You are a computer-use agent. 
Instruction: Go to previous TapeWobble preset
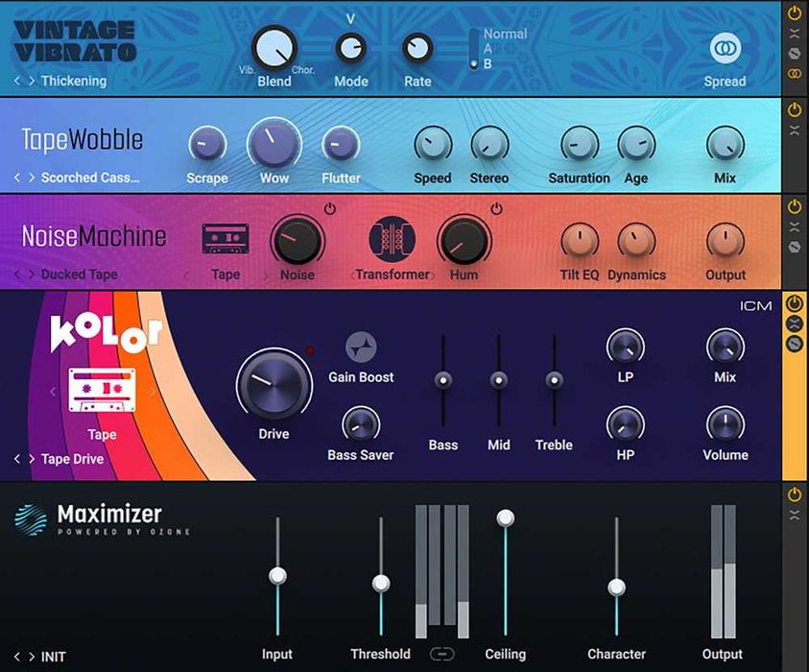(x=17, y=178)
